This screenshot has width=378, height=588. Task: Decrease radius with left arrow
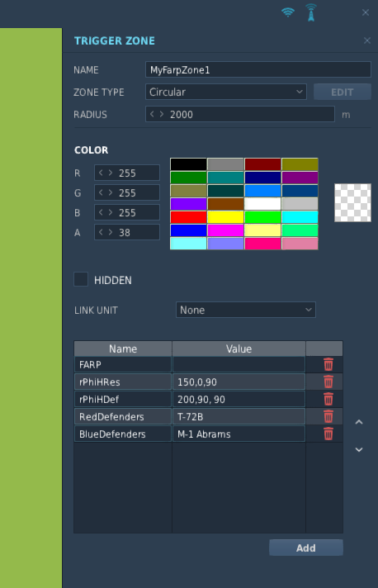152,114
